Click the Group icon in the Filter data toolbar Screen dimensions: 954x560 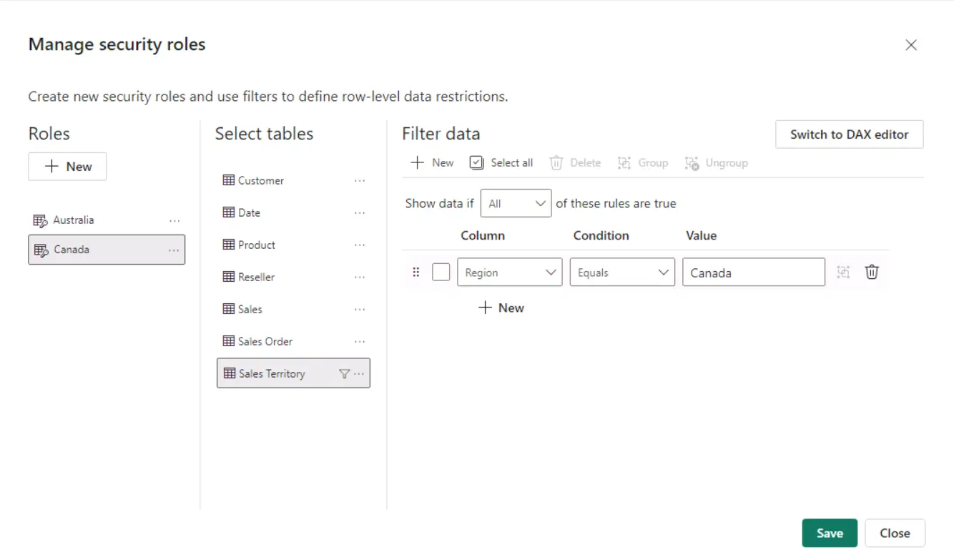click(x=643, y=162)
